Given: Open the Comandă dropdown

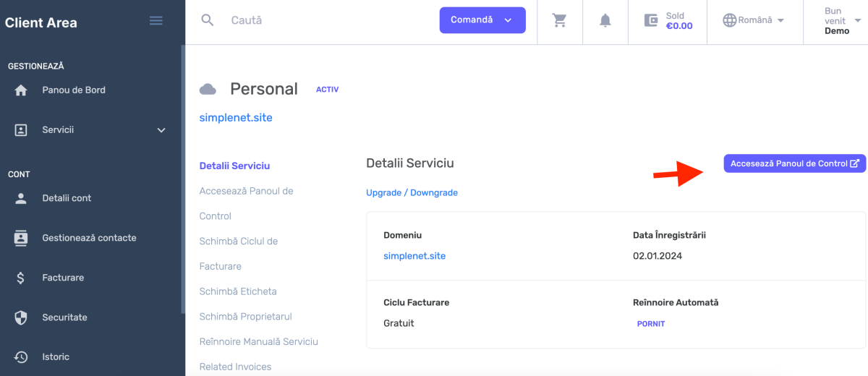Looking at the screenshot, I should (x=482, y=20).
